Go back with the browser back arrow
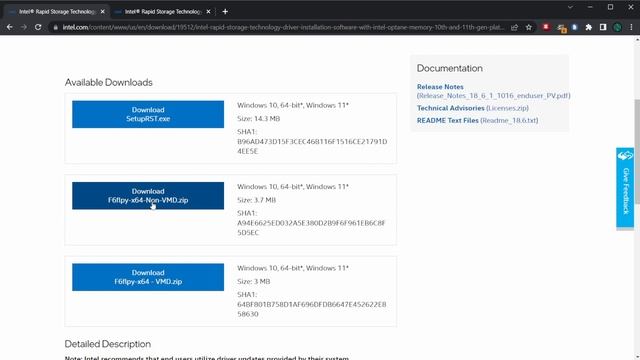The image size is (640, 360). coord(9,27)
